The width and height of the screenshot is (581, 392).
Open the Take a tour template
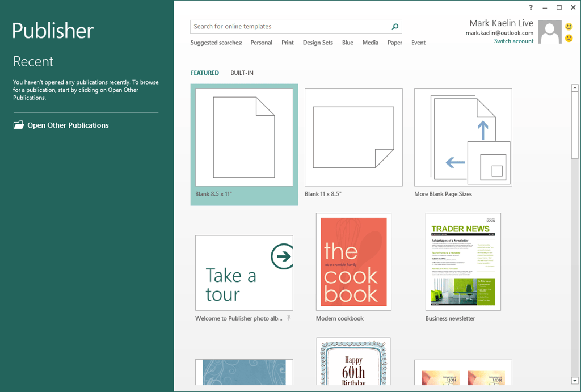coord(244,273)
